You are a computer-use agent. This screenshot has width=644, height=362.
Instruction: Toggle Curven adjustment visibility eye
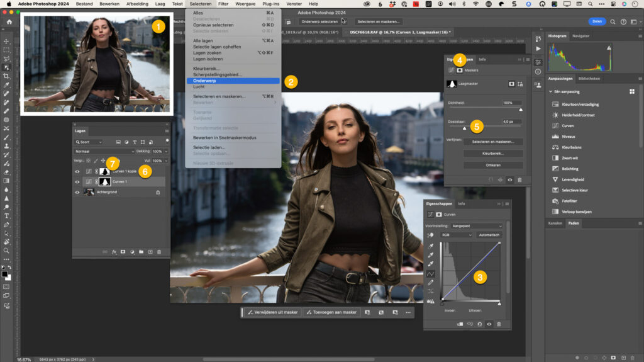489,324
